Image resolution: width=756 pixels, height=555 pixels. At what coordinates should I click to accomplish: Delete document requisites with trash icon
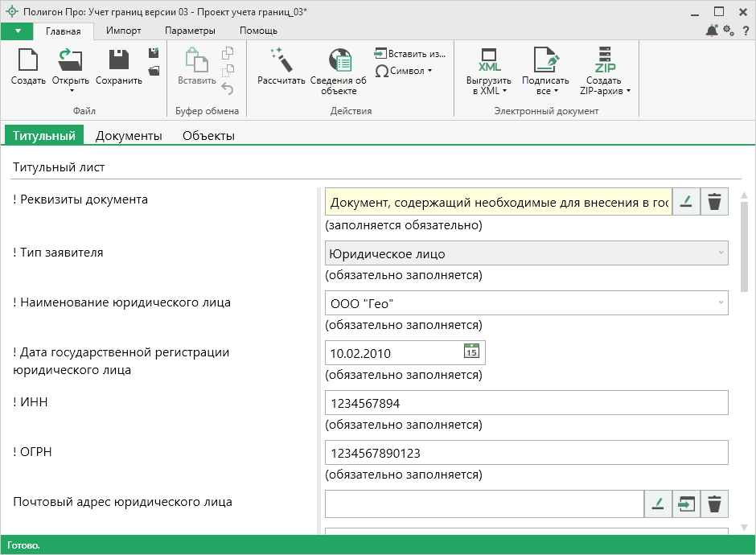tap(714, 203)
